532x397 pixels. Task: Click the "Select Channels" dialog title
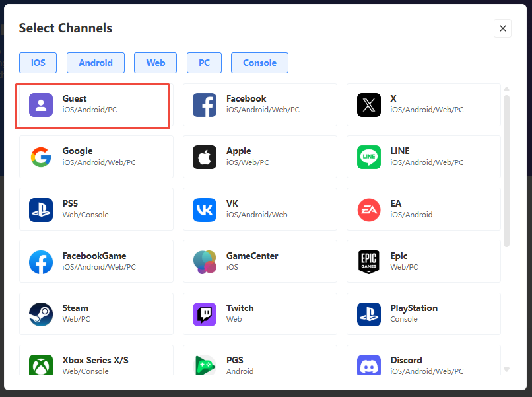[x=65, y=28]
